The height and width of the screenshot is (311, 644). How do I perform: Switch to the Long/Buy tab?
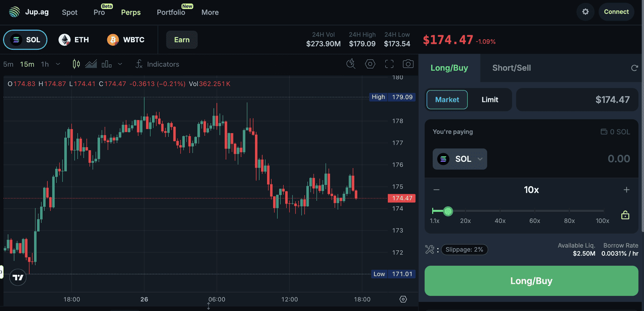tap(449, 68)
